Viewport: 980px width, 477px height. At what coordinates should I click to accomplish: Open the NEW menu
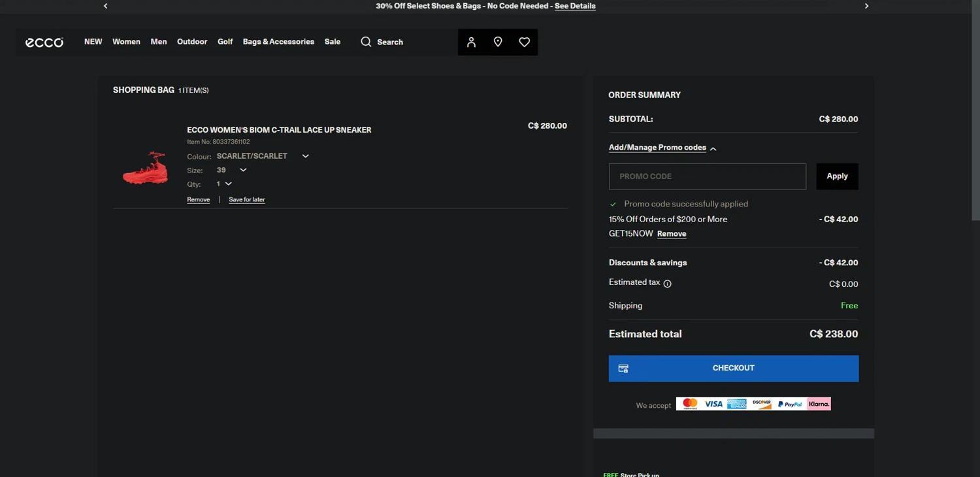coord(93,42)
